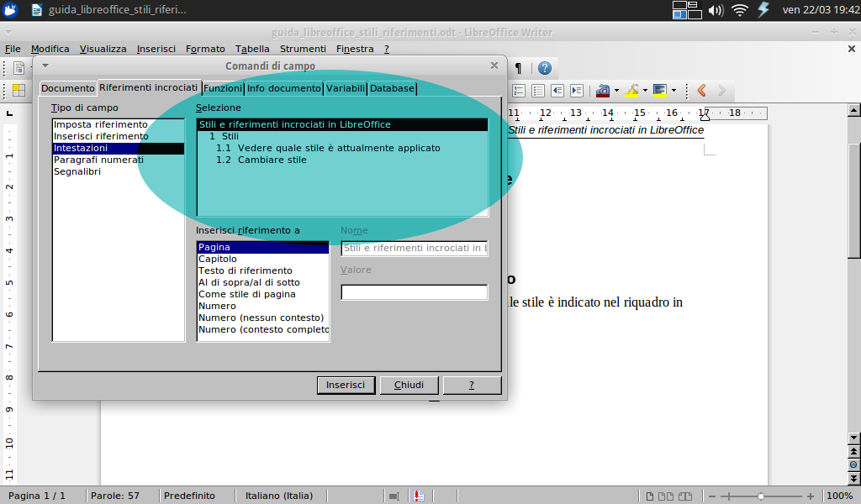Select 'Segnalibri' field type
This screenshot has width=861, height=504.
(x=118, y=171)
